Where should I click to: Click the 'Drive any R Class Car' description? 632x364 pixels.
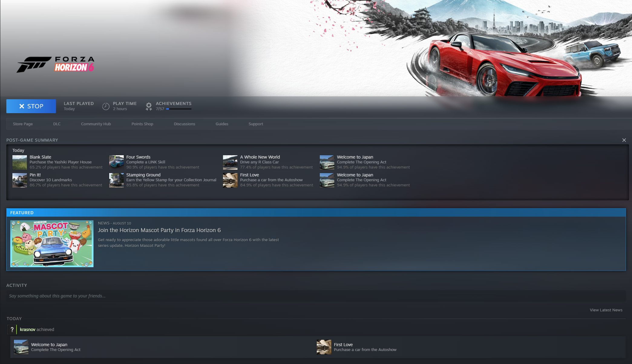click(x=259, y=162)
